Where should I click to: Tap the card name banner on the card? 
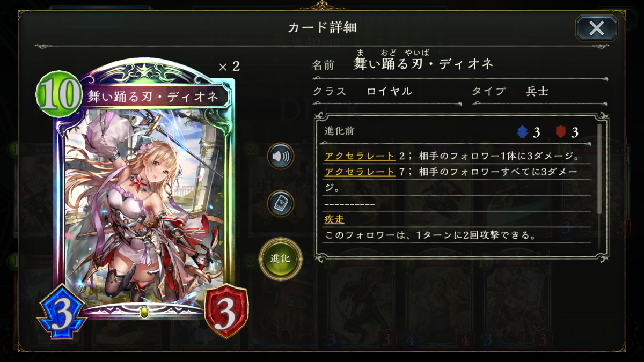(152, 97)
